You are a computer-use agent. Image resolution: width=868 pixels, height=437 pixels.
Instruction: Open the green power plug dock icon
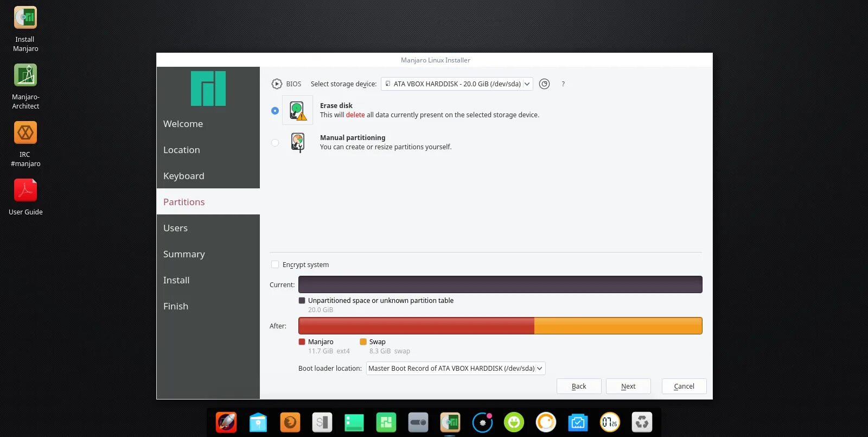(514, 422)
